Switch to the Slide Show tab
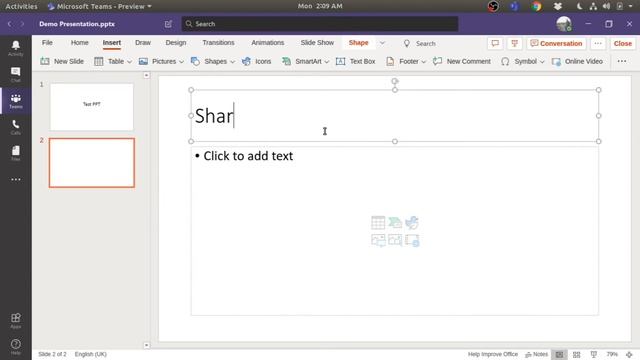The image size is (640, 360). [317, 42]
